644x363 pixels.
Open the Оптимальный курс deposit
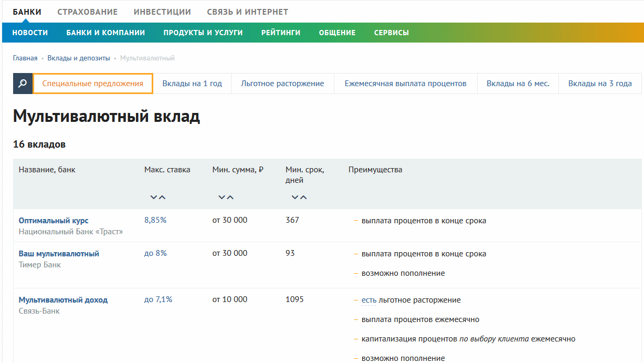click(x=54, y=221)
